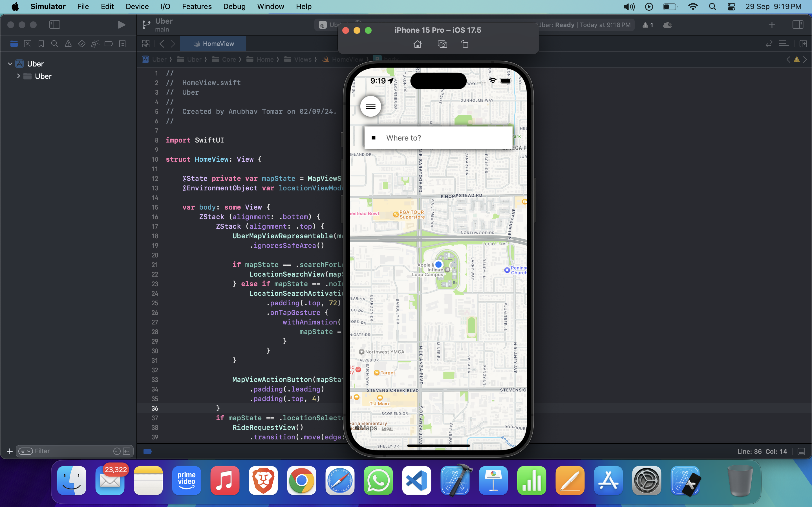
Task: Toggle the bottom debug area button
Action: pos(801,451)
